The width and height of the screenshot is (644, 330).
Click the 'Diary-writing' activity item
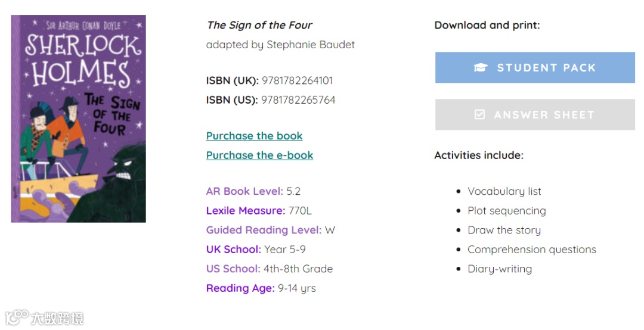coord(500,269)
